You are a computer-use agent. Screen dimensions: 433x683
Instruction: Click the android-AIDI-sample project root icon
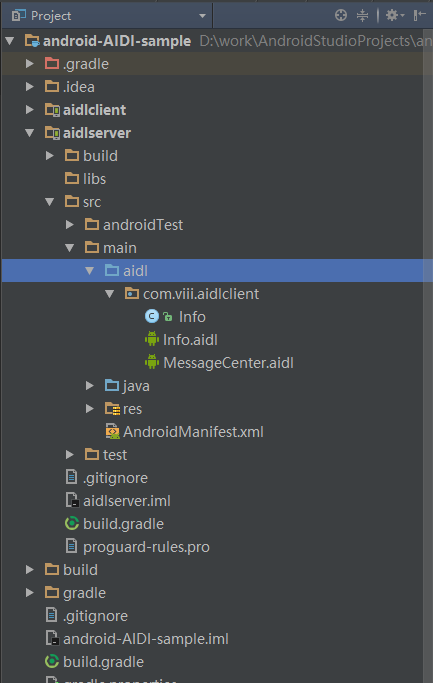[32, 41]
